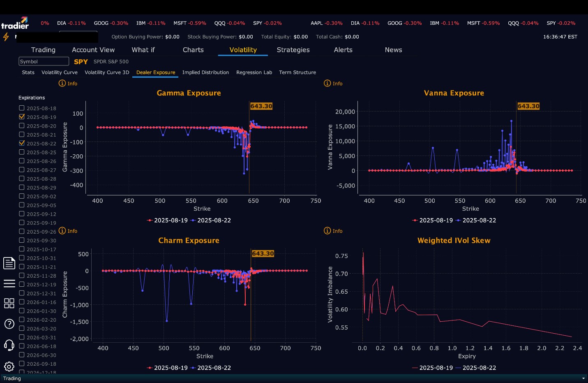Select the 2025-10-17 expiration checkbox

point(22,249)
